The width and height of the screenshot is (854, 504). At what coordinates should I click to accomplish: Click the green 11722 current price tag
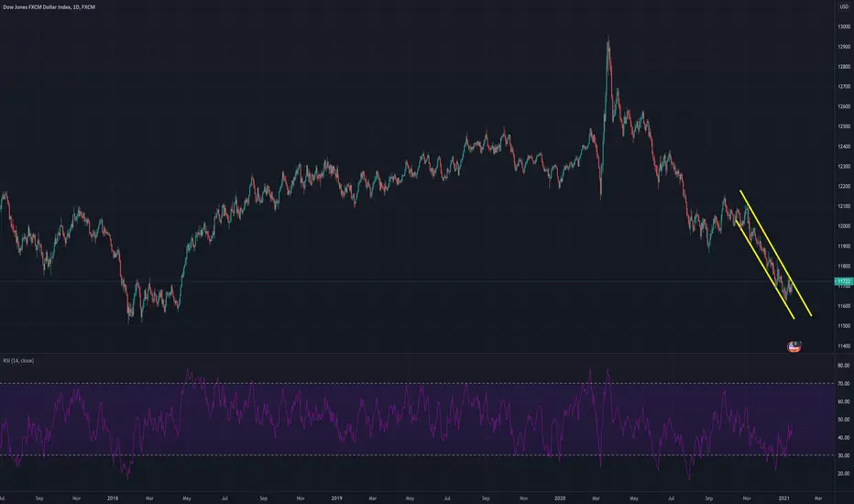pyautogui.click(x=844, y=281)
